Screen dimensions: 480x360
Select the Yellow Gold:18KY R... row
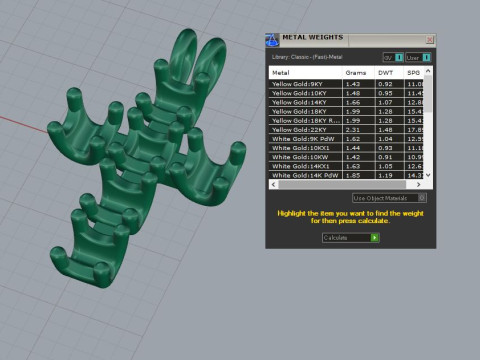(346, 121)
